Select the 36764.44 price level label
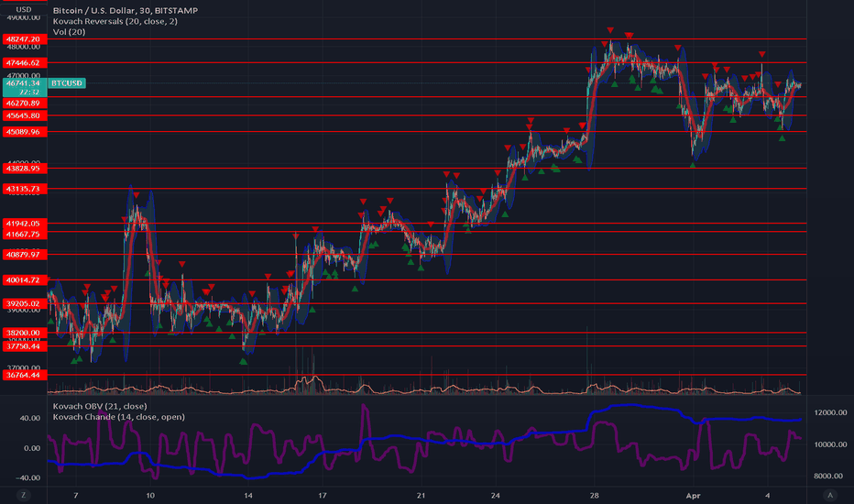This screenshot has height=504, width=854. click(x=23, y=375)
